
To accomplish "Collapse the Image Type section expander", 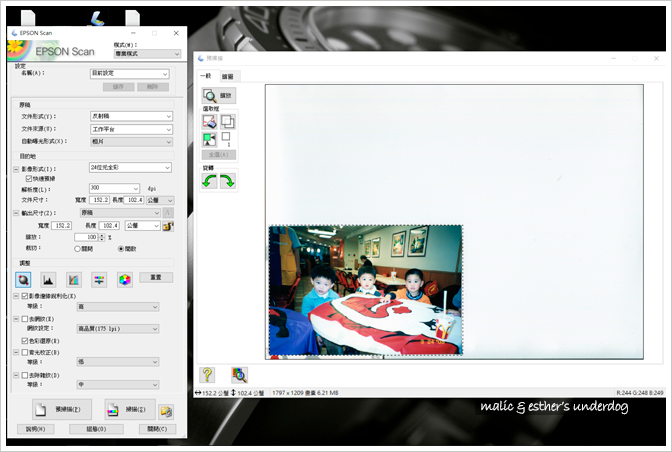I will (x=16, y=170).
